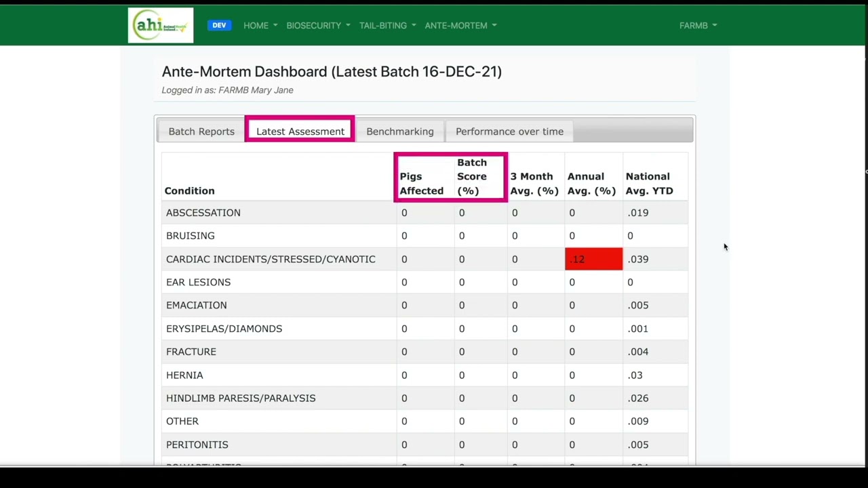Select the FRACTURE condition label
Viewport: 868px width, 488px height.
(191, 352)
